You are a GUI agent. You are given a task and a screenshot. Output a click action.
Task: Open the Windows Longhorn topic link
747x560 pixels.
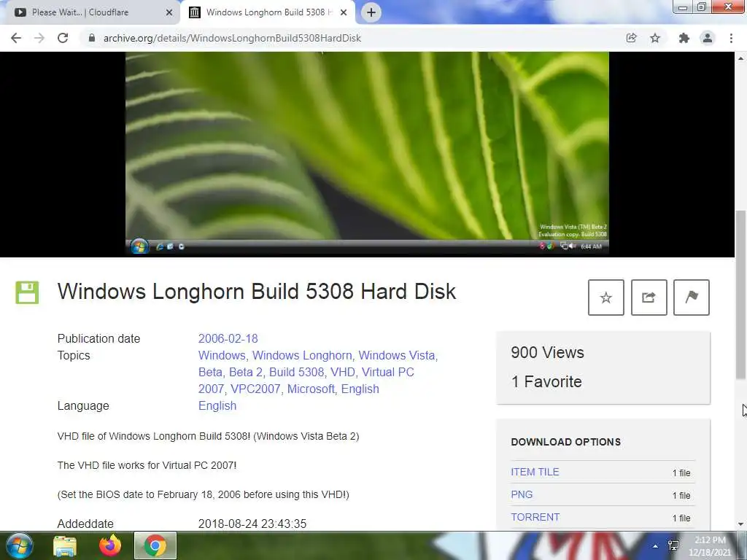coord(302,355)
